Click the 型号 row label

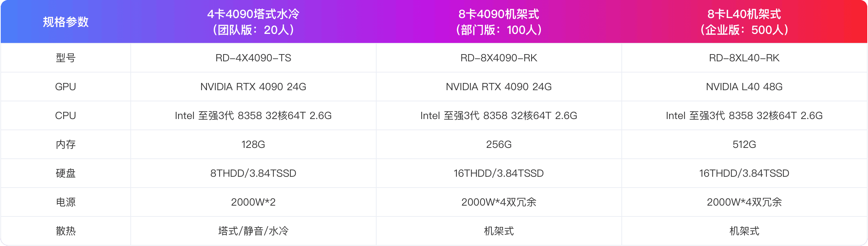66,58
